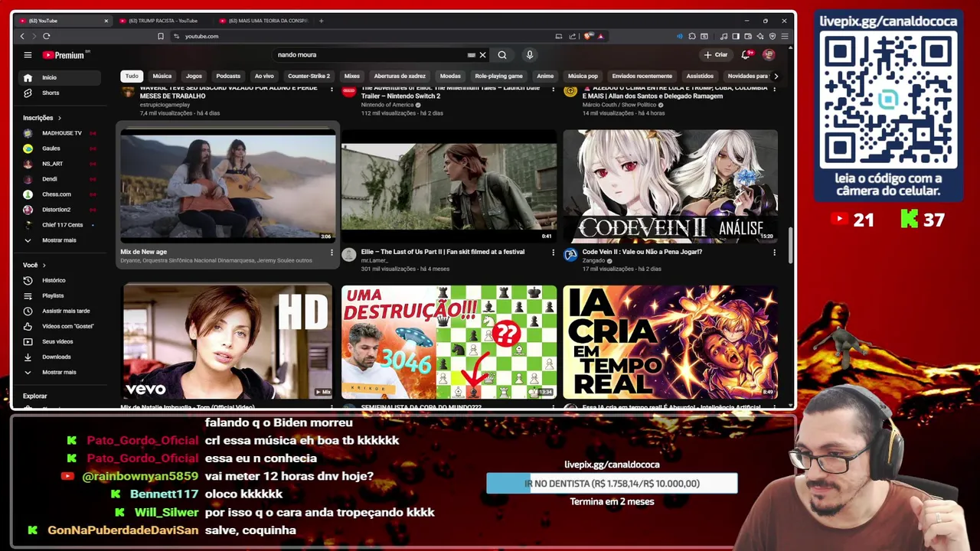Open the Inscrições section chevron
This screenshot has width=980, height=551.
click(x=59, y=118)
